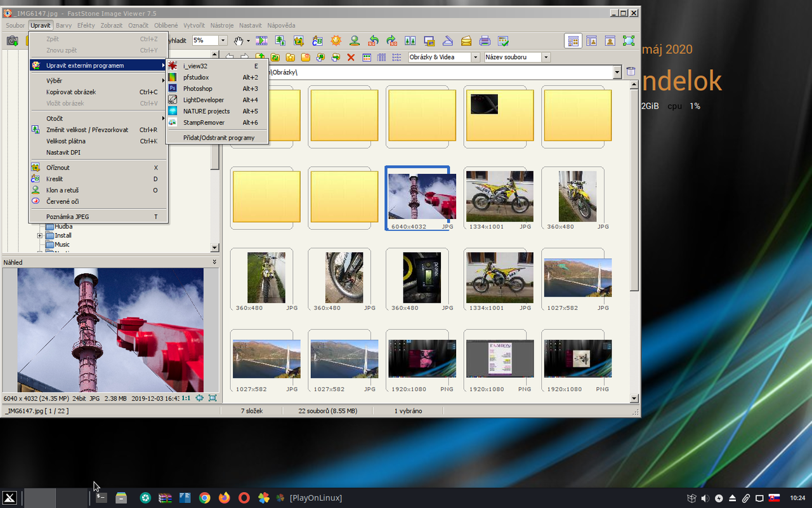The height and width of the screenshot is (508, 812).
Task: Open the folder path history dropdown arrow
Action: tap(617, 72)
